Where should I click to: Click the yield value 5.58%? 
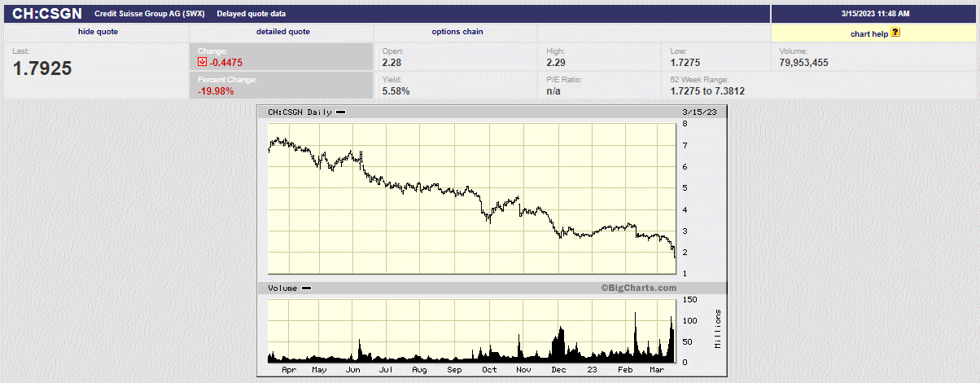click(396, 90)
